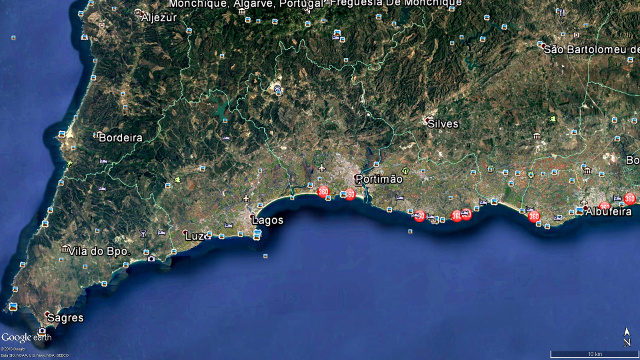The image size is (640, 360).
Task: Click the museum icon north of Albufeira
Action: click(587, 171)
